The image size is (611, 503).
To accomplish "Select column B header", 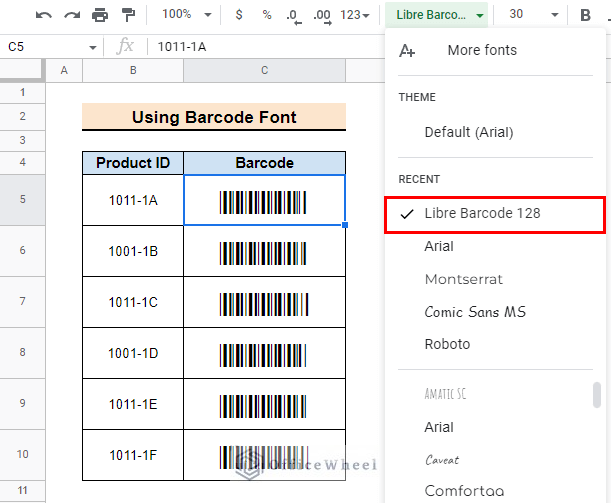I will 133,71.
